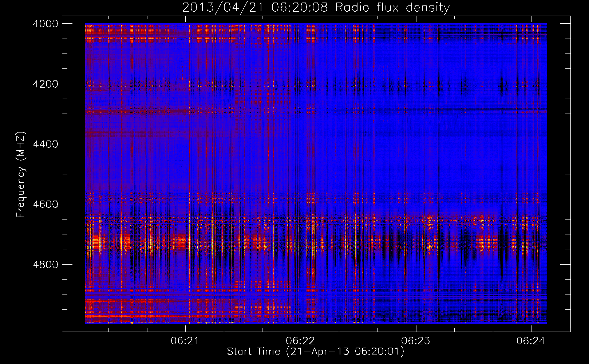Click the '4800' frequency axis label
The width and height of the screenshot is (589, 364).
[46, 265]
